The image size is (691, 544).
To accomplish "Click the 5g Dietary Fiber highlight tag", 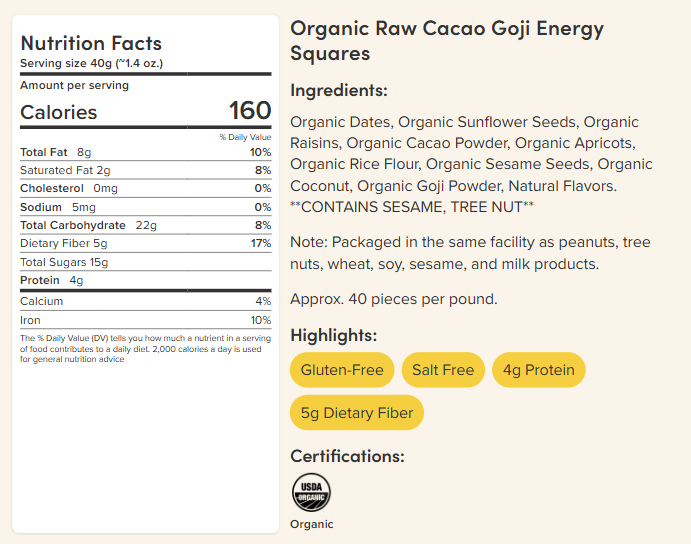I will tap(357, 413).
